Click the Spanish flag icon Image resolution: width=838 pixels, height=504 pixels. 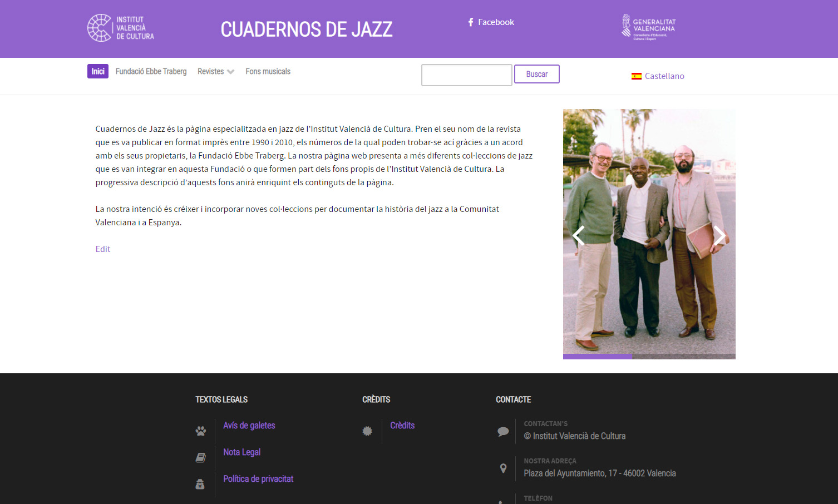637,76
